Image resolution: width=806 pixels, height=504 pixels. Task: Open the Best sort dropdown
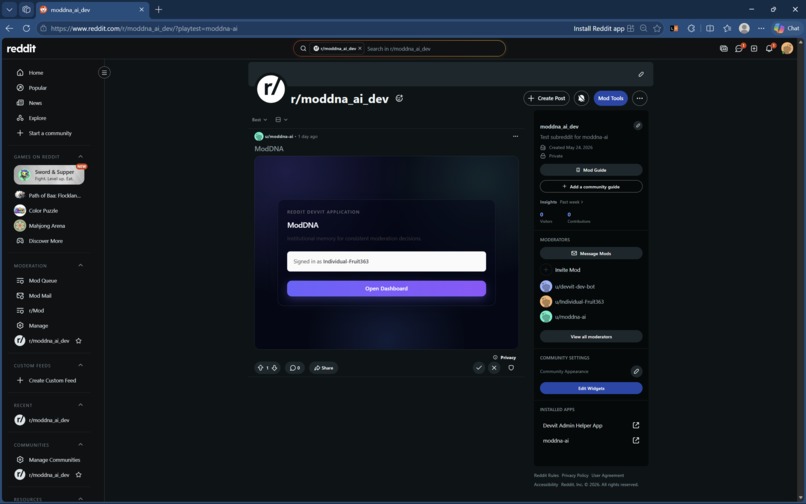click(259, 120)
